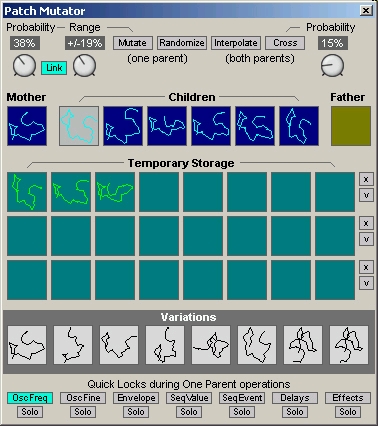Click the Mutate button

pos(133,43)
